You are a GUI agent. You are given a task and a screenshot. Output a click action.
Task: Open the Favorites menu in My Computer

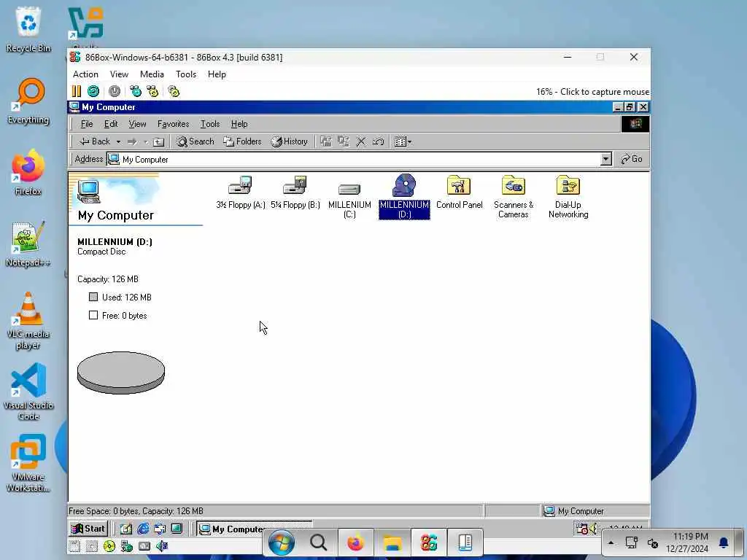pyautogui.click(x=174, y=124)
